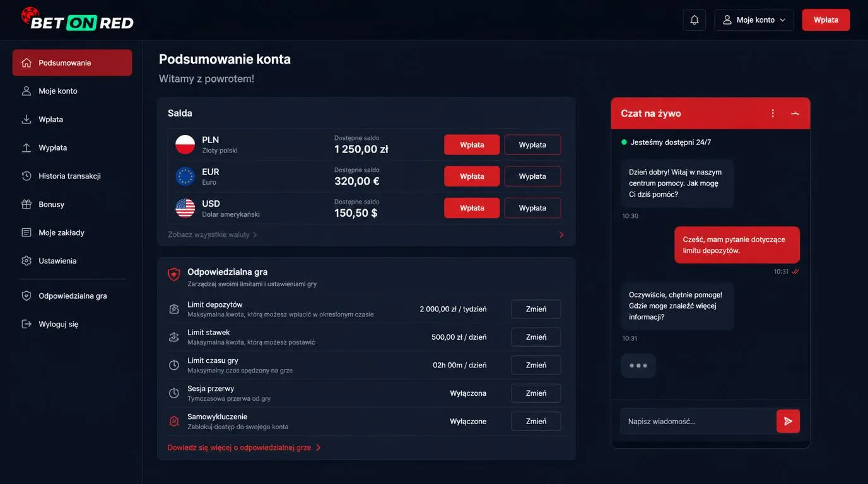Viewport: 868px width, 484px height.
Task: Click Zmień for Limit stawek
Action: click(x=536, y=337)
